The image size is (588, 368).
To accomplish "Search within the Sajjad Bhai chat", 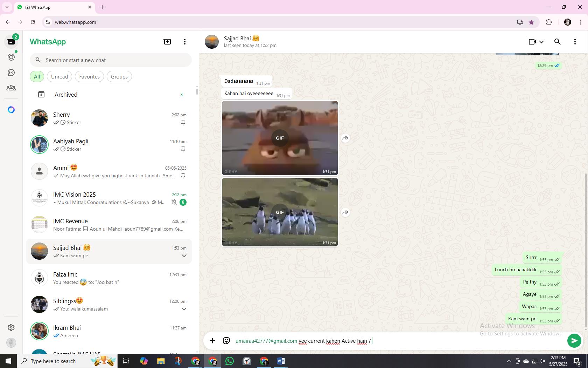I will click(x=558, y=42).
